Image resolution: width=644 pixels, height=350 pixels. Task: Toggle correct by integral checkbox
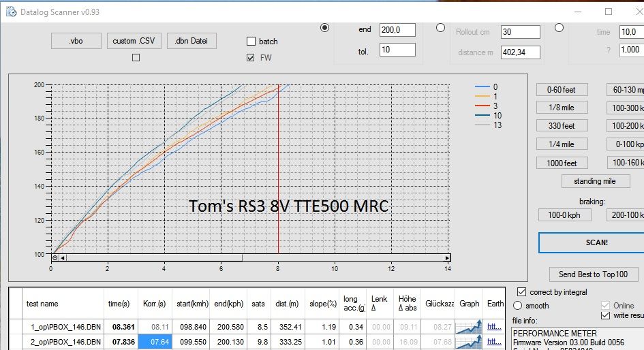[521, 291]
